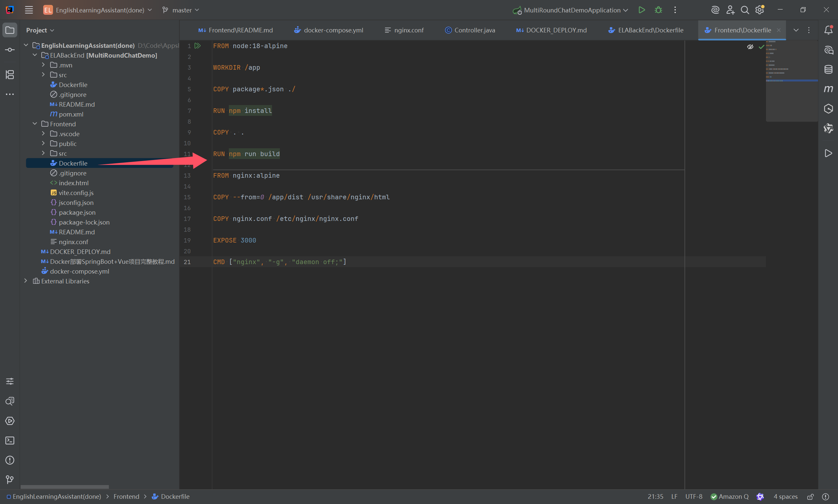Image resolution: width=838 pixels, height=504 pixels.
Task: Run MultiRoundChatDemoApplication with the play button
Action: (x=641, y=10)
